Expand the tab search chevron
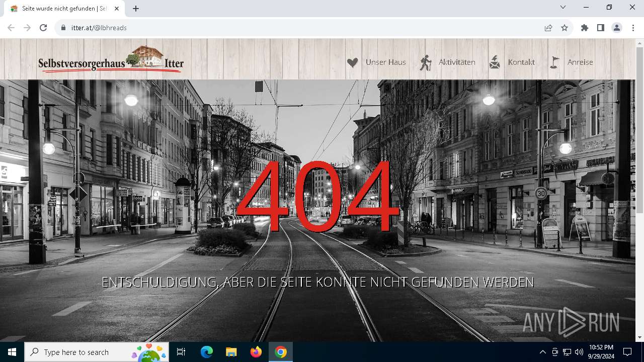 [563, 7]
